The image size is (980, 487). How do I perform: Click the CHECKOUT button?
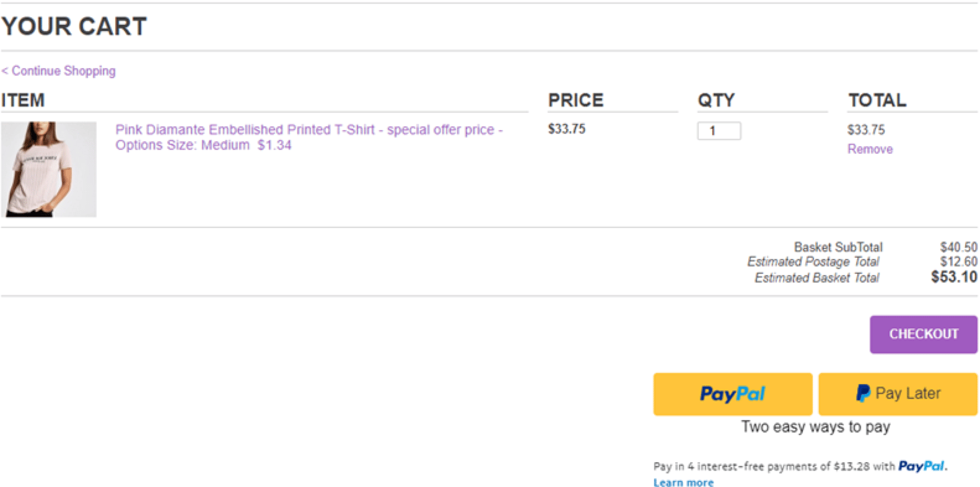923,334
